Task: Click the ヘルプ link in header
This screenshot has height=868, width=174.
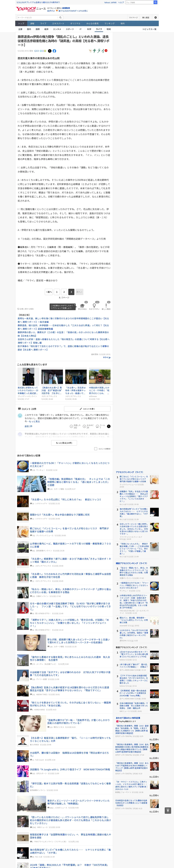Action: (121, 2)
